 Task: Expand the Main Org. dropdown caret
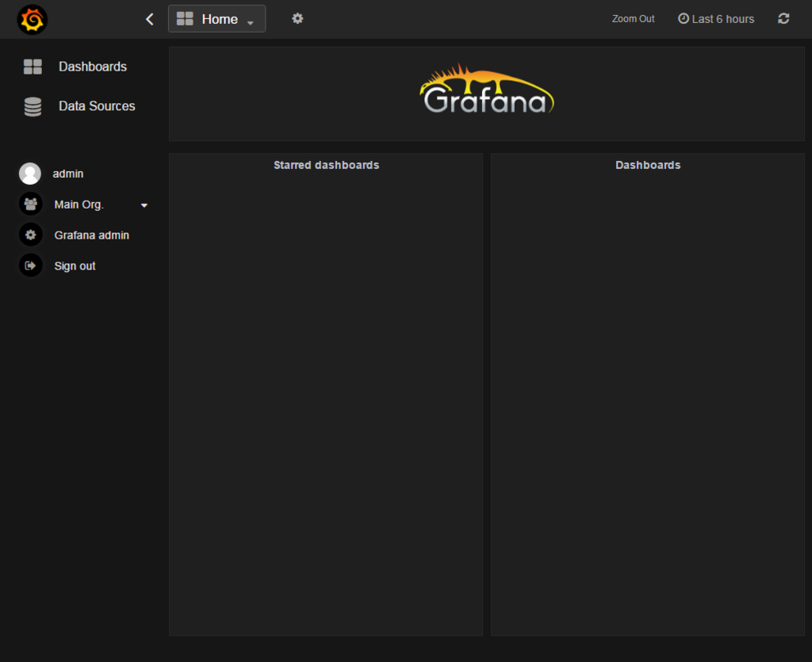(144, 205)
